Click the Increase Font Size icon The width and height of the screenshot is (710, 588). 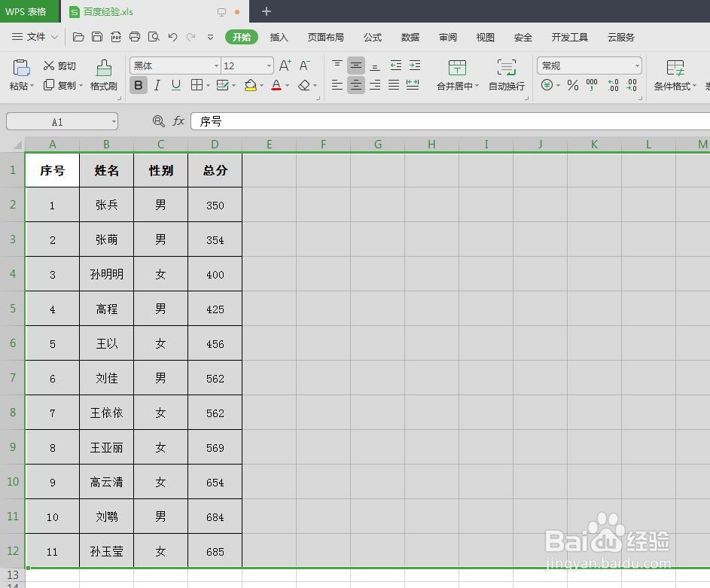(284, 66)
